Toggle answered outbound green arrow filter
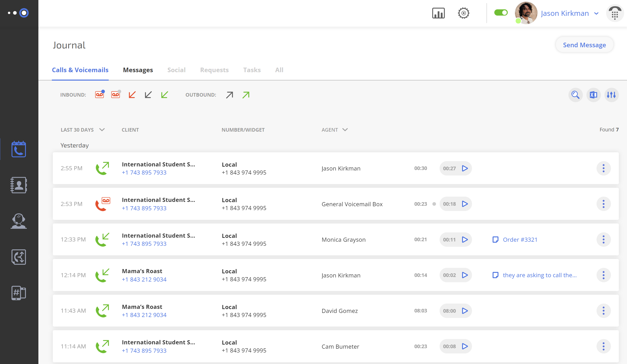 tap(246, 95)
